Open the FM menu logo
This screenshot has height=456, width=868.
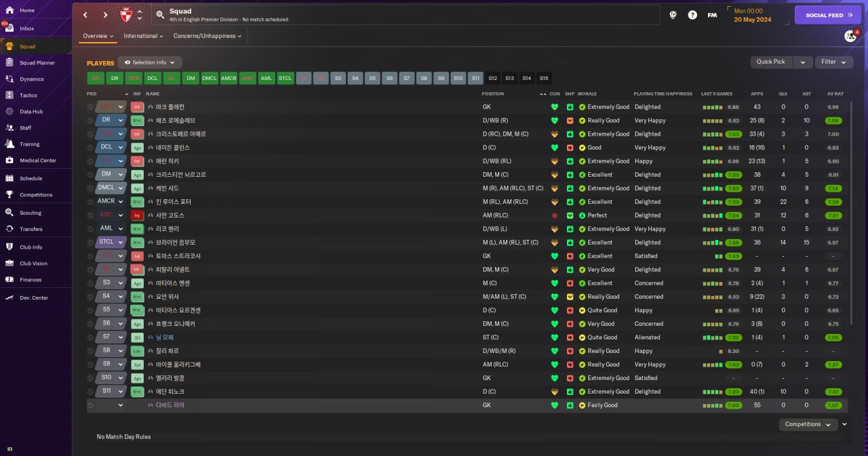[712, 15]
